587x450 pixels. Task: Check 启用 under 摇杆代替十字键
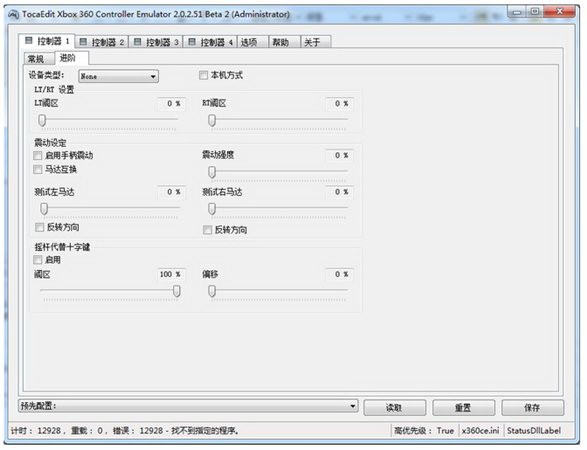[38, 260]
